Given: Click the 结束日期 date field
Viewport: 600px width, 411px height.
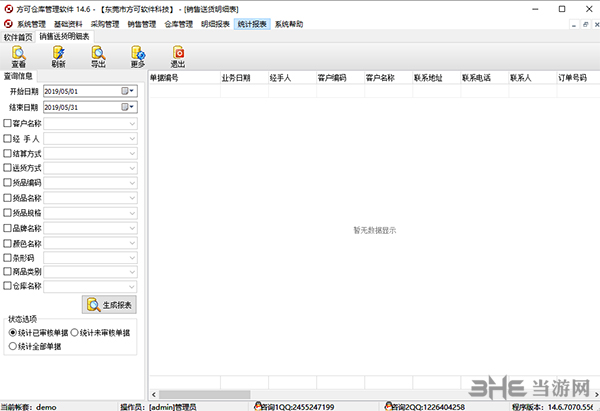Looking at the screenshot, I should click(x=90, y=107).
